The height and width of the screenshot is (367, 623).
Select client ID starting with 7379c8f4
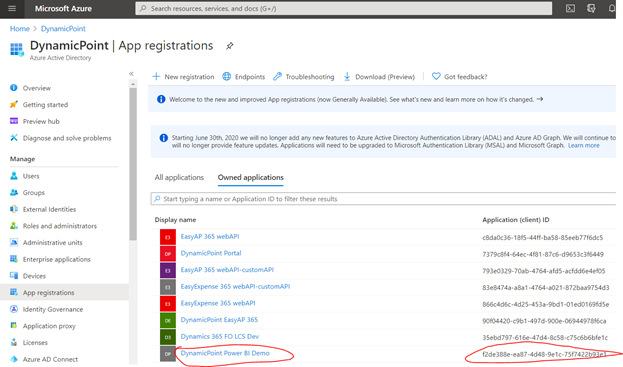click(543, 255)
